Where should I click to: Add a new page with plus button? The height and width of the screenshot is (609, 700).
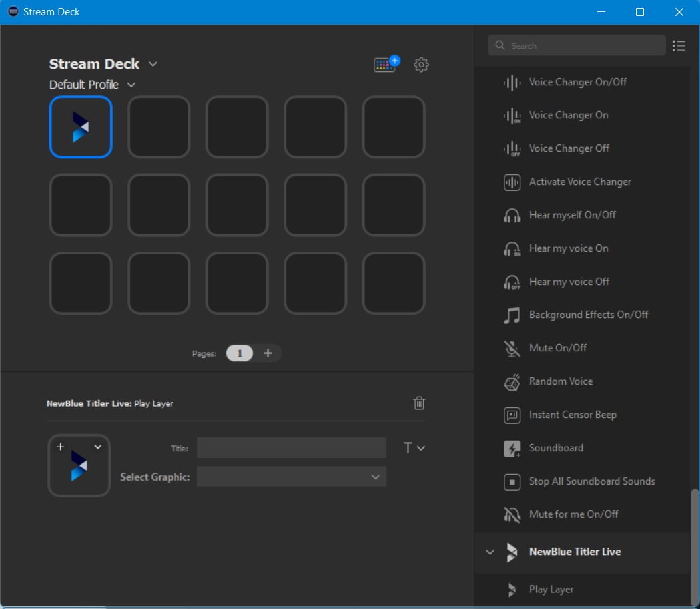268,353
